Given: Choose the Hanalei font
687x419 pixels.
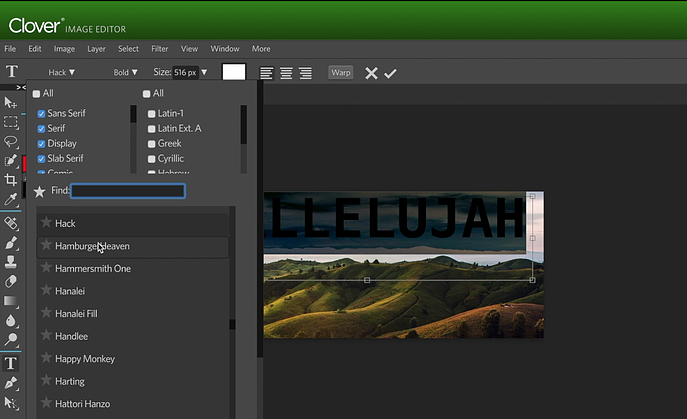Looking at the screenshot, I should point(133,291).
